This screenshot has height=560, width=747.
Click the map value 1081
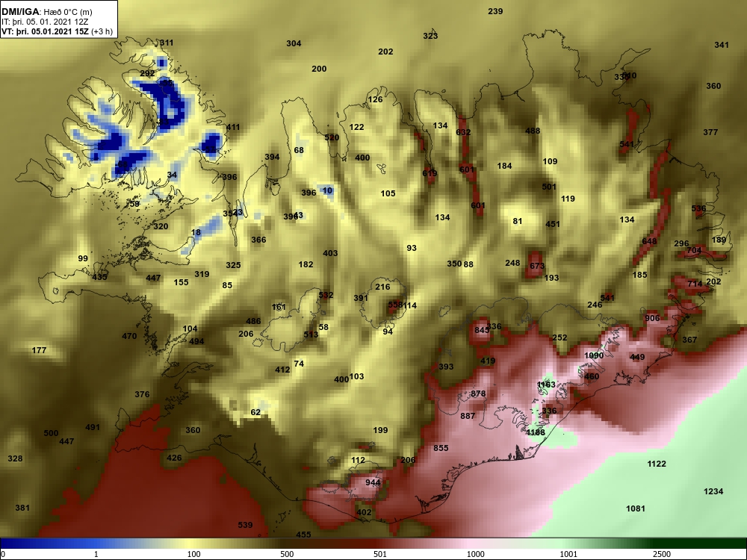click(x=636, y=508)
